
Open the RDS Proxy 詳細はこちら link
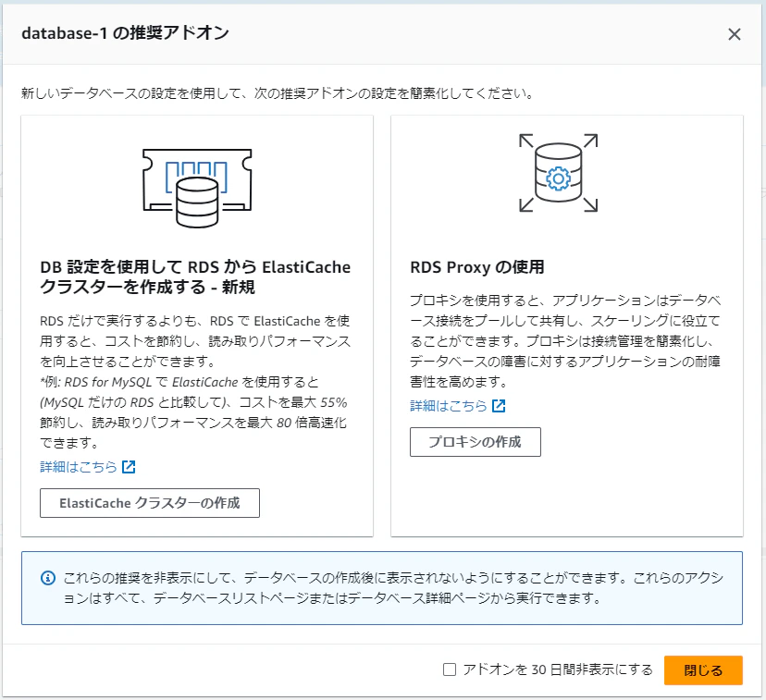pyautogui.click(x=449, y=406)
